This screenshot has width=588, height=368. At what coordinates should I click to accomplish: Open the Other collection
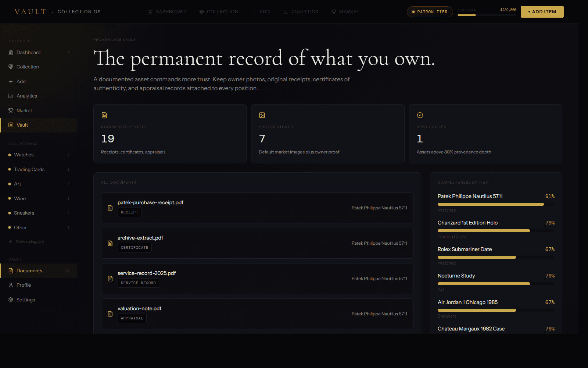[x=39, y=228]
